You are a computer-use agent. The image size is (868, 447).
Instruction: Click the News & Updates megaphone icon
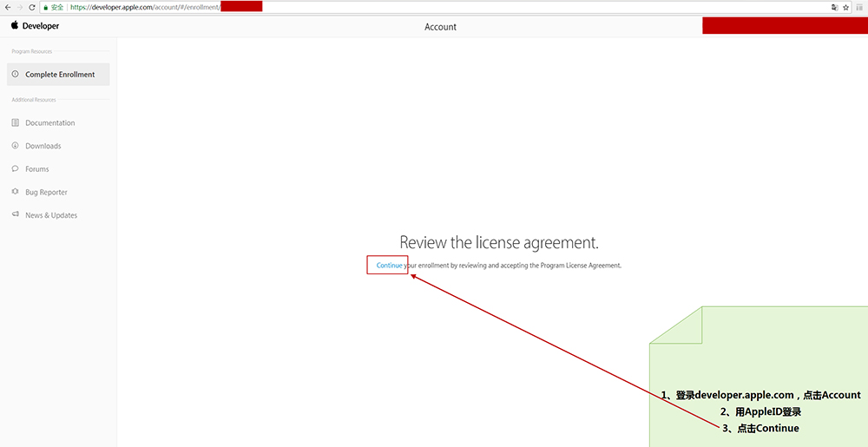pyautogui.click(x=16, y=215)
